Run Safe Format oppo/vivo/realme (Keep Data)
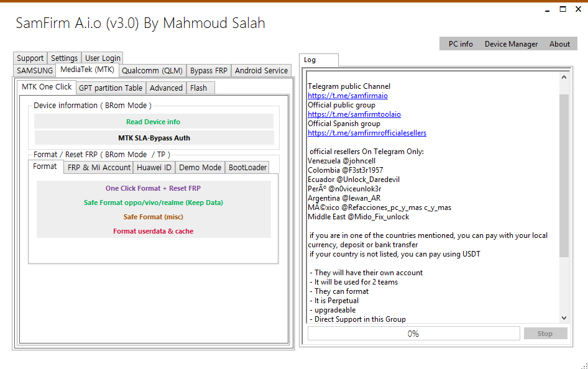 (x=153, y=203)
